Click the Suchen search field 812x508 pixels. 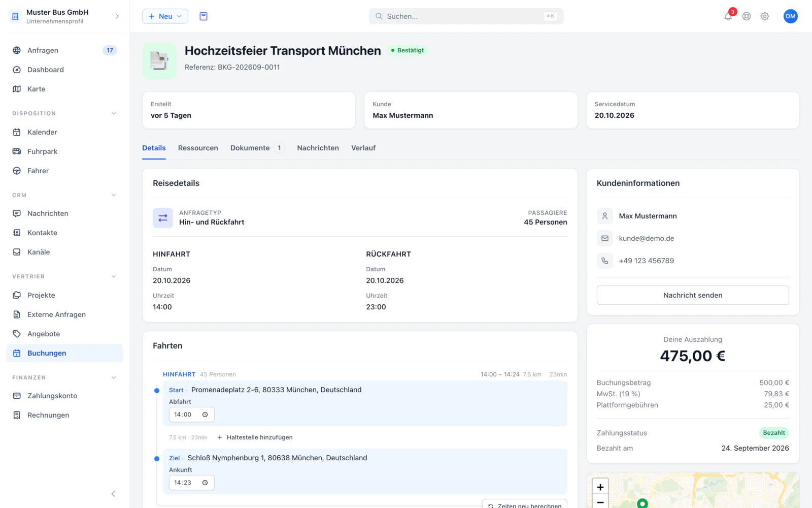(x=466, y=16)
